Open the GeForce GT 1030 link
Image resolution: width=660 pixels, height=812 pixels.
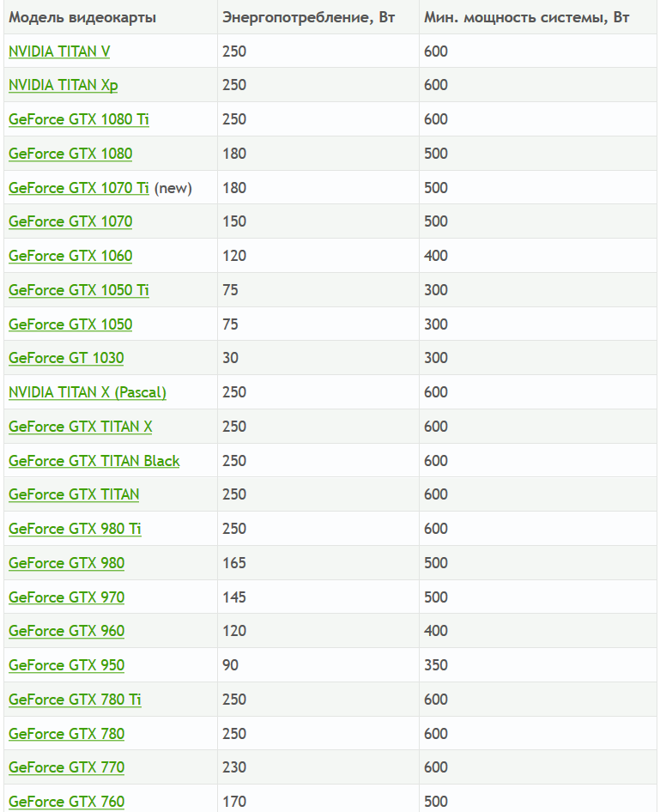66,358
